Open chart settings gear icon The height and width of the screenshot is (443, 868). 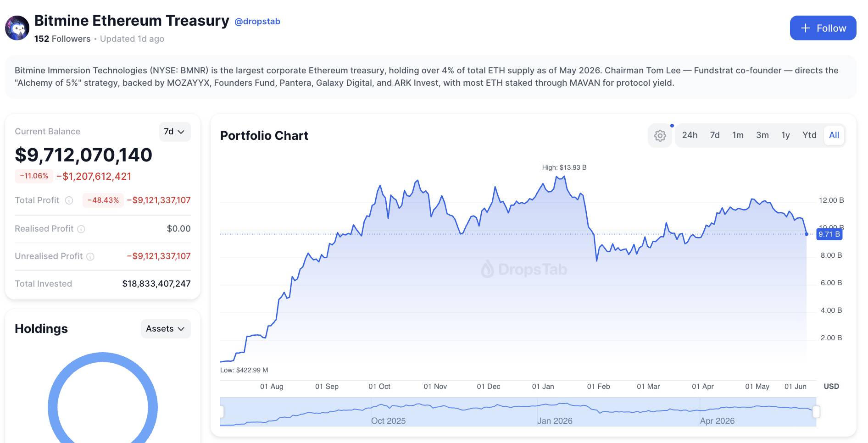point(660,136)
